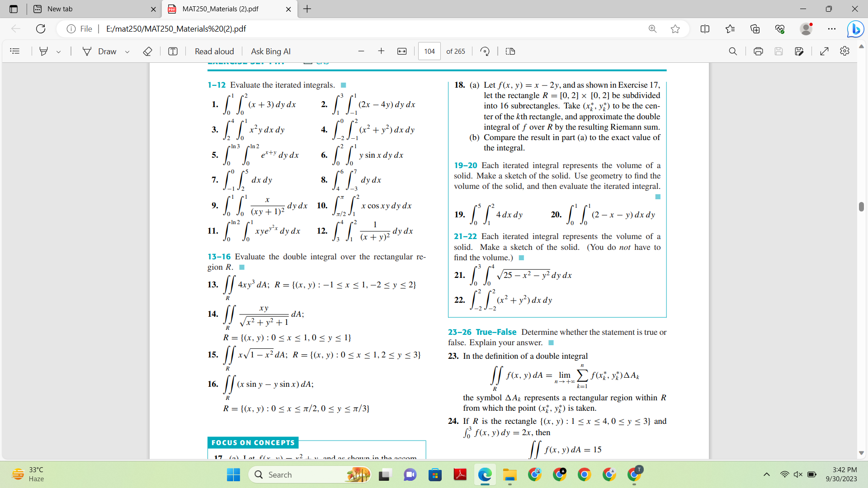Zoom in on the document
868x488 pixels.
(381, 51)
